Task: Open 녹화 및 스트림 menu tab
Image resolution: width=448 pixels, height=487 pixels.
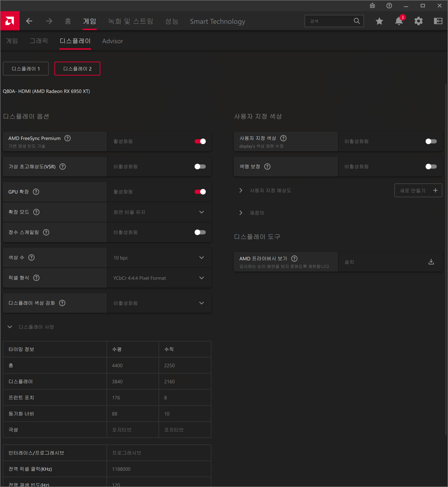Action: tap(130, 21)
